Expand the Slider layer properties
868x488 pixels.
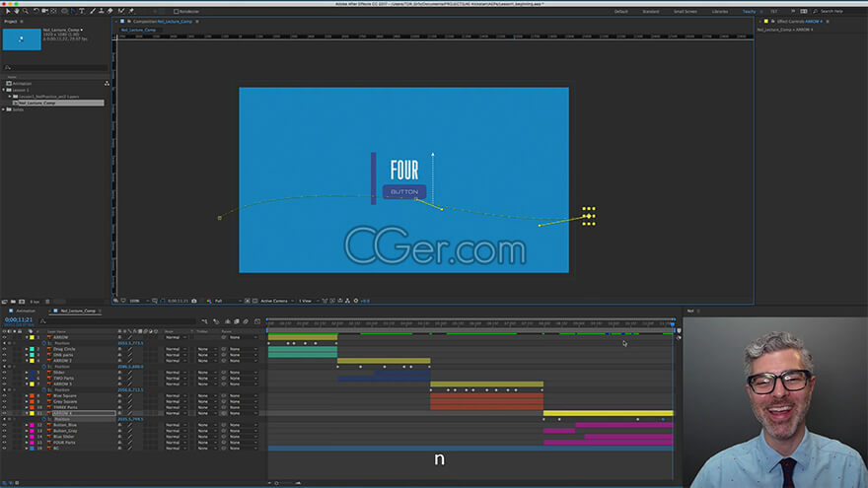(27, 373)
